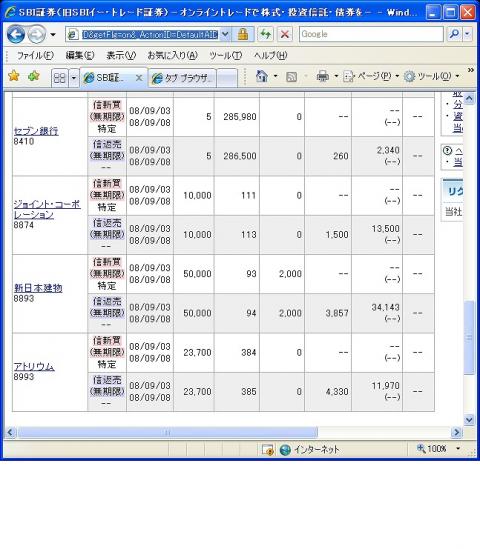Open the 表示(V) menu
Image resolution: width=480 pixels, height=549 pixels.
point(121,55)
